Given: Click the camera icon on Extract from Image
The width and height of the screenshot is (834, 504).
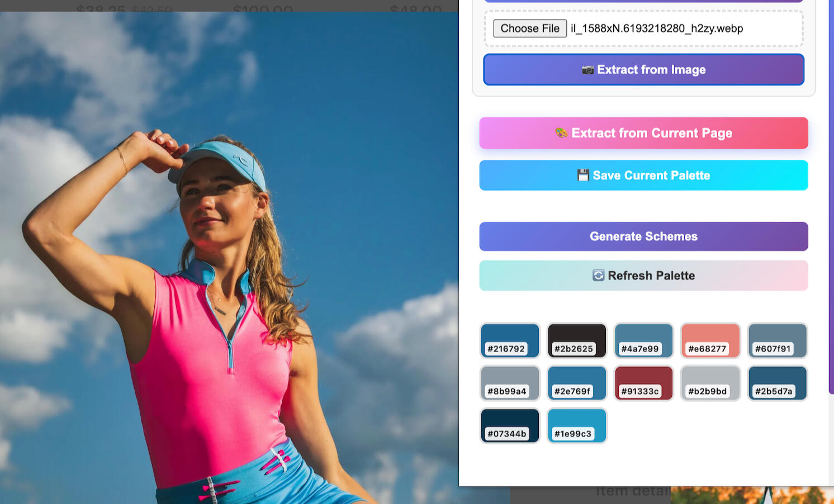Looking at the screenshot, I should (x=587, y=70).
